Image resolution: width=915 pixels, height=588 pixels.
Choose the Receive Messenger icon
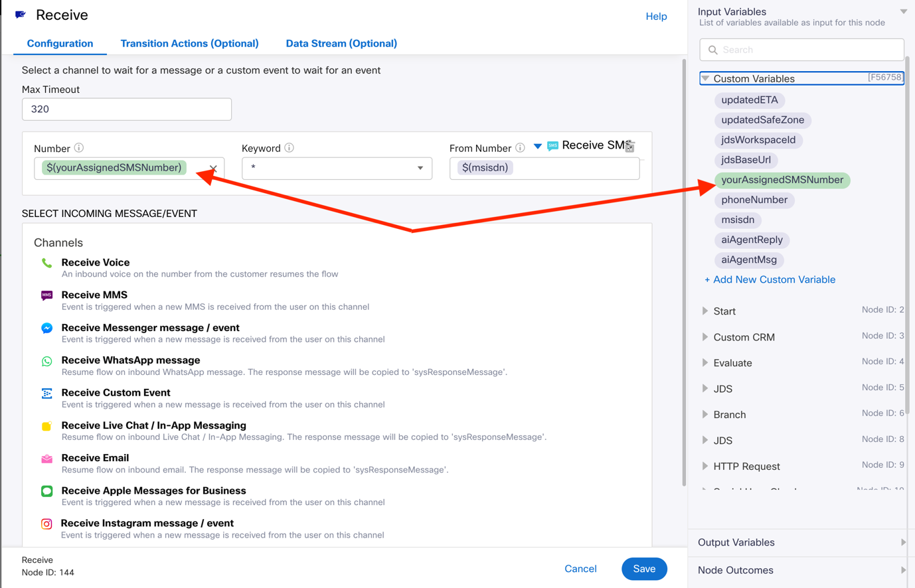pos(46,329)
